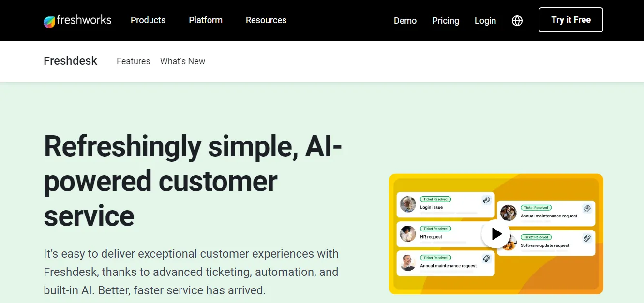Click the Freshworks logo

(x=77, y=20)
